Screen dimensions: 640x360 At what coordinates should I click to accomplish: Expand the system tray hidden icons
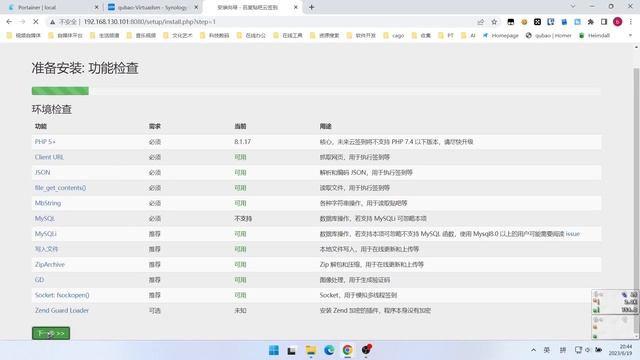coord(533,350)
